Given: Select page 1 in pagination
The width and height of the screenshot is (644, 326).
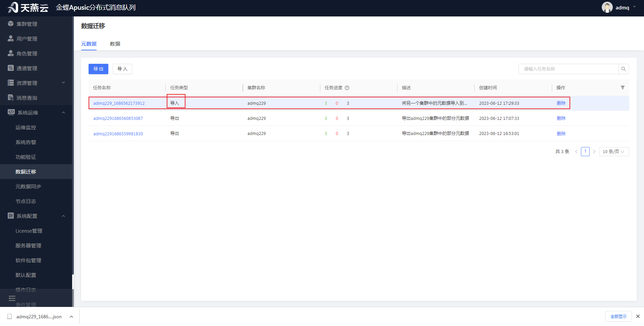Looking at the screenshot, I should click(585, 151).
